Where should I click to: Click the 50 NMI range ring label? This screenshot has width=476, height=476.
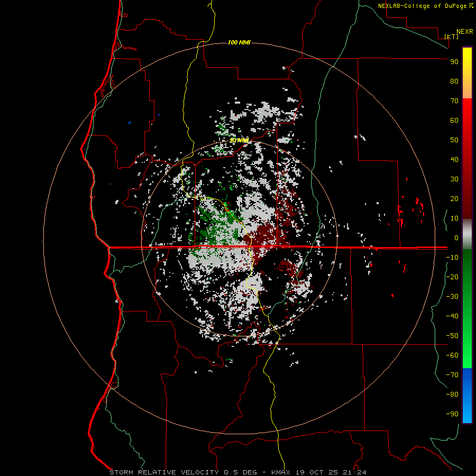click(239, 140)
